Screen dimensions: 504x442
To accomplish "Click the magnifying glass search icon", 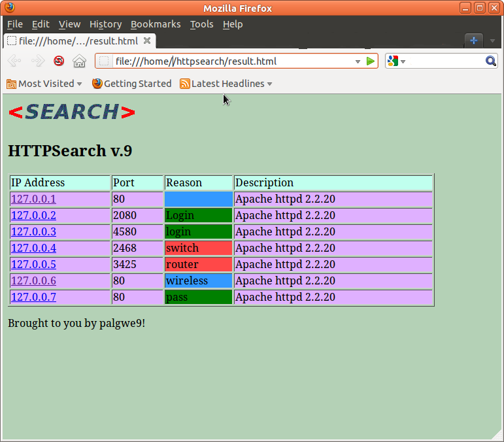I will click(x=490, y=61).
